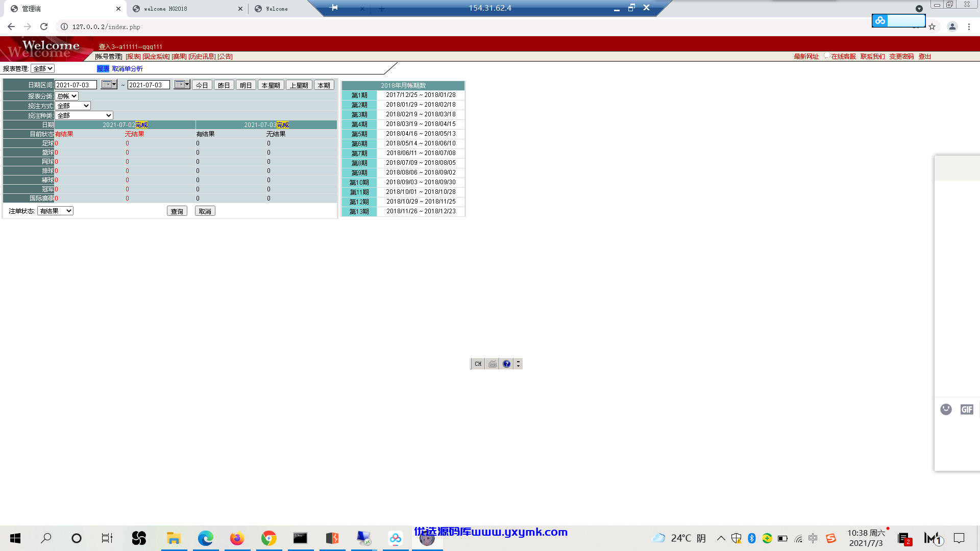Open the 现金系统 menu item
Screen dimensions: 980x551
(156, 57)
